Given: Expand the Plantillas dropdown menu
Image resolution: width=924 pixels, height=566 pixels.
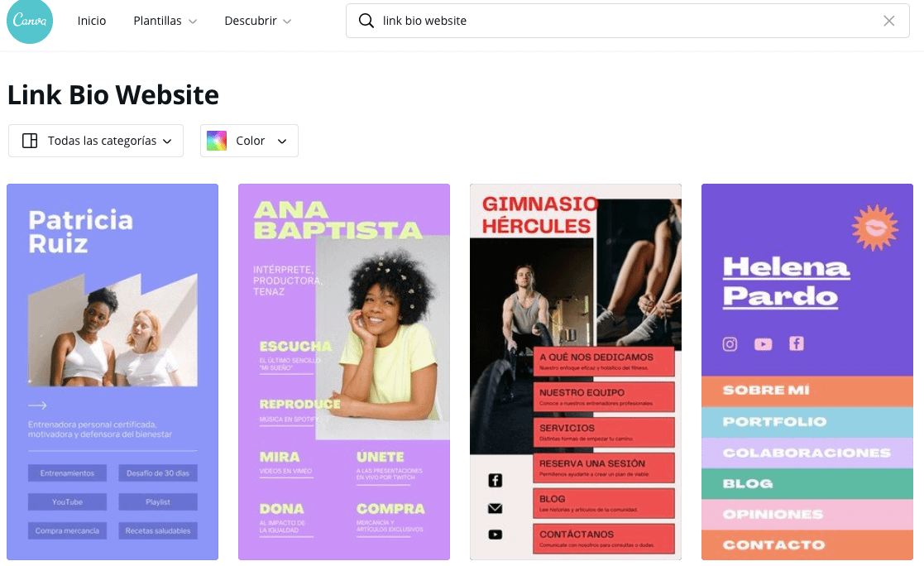Looking at the screenshot, I should pos(165,21).
